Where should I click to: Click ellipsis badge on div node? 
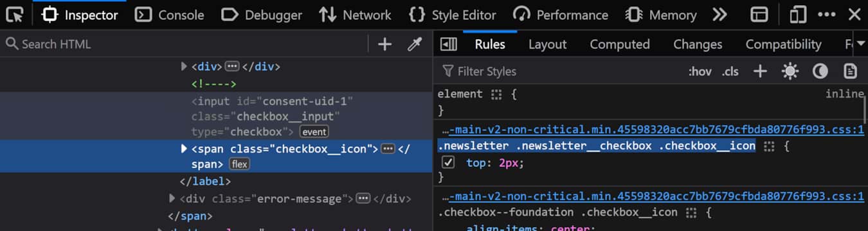coord(232,67)
